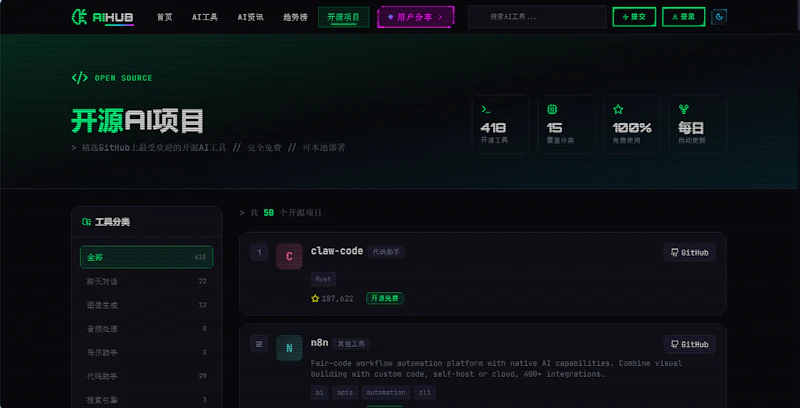
Task: Click the apis tag on n8n
Action: [x=344, y=392]
